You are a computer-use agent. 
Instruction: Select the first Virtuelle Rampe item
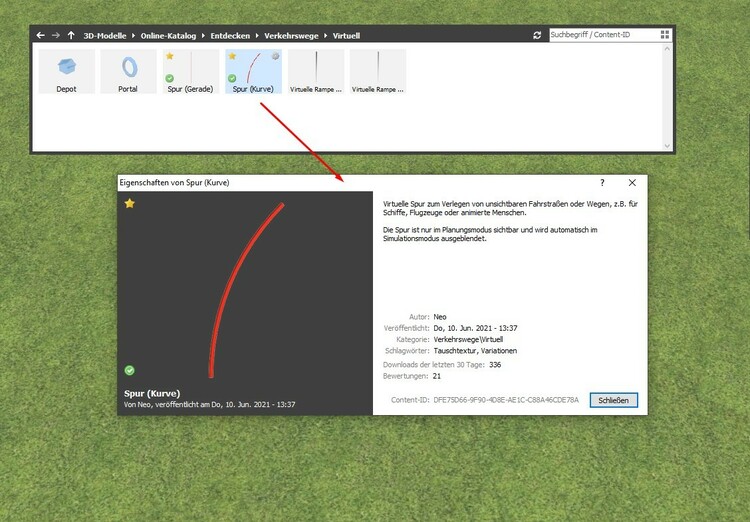(316, 71)
